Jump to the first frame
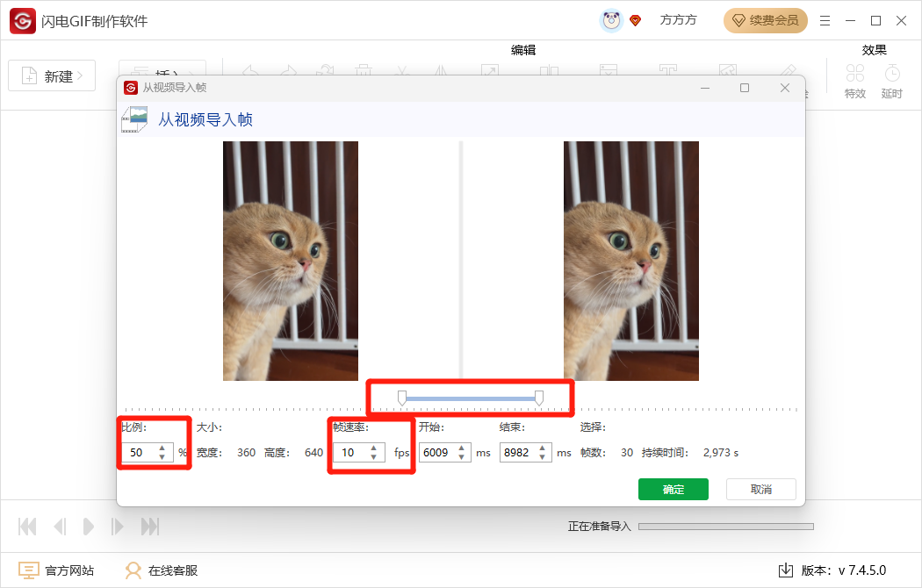The width and height of the screenshot is (922, 588). [x=26, y=527]
